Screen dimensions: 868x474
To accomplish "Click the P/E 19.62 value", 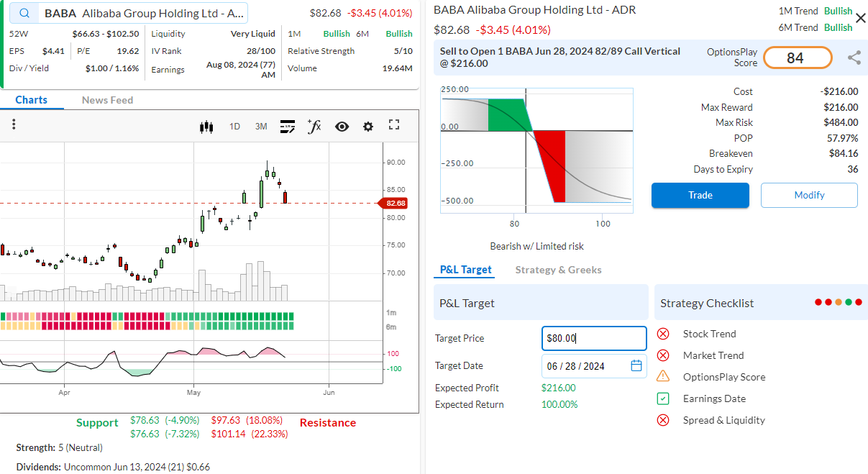I will pos(128,51).
